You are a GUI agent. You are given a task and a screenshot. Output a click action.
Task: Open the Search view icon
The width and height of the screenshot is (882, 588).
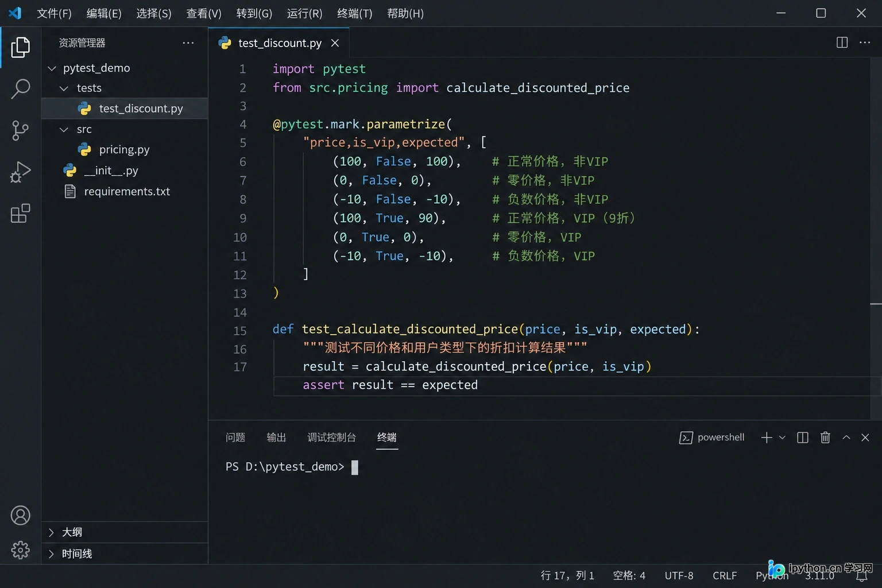click(20, 89)
